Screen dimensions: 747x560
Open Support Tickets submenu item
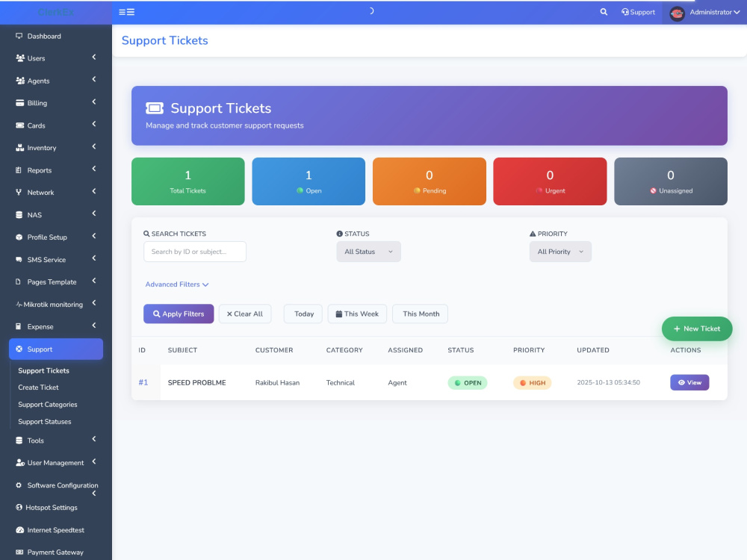point(43,370)
